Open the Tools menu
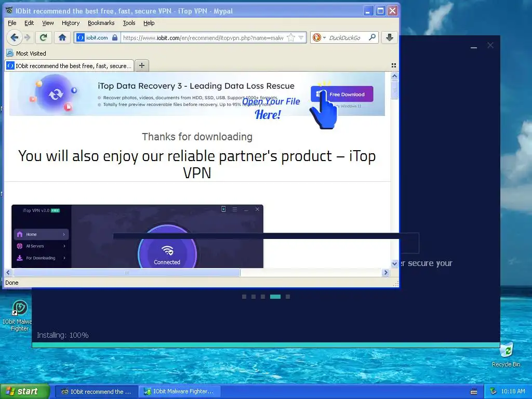This screenshot has width=532, height=399. tap(129, 23)
